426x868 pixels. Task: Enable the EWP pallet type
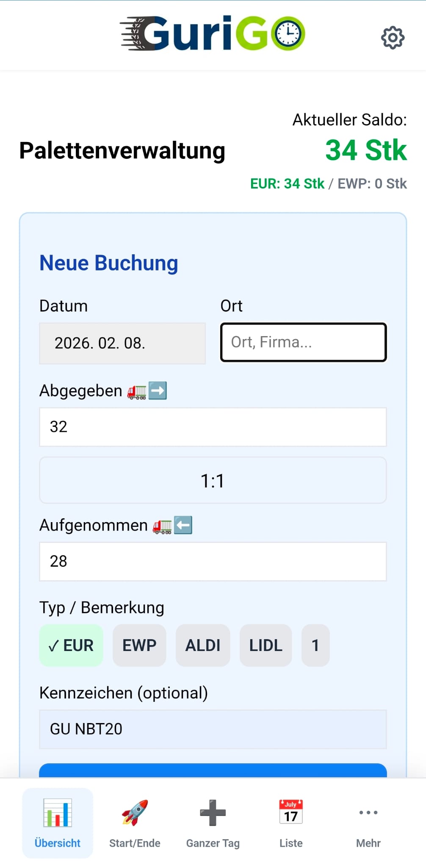coord(139,645)
